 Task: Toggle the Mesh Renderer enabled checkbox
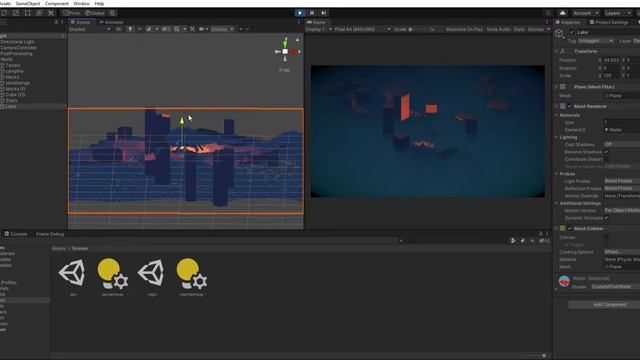pyautogui.click(x=570, y=106)
